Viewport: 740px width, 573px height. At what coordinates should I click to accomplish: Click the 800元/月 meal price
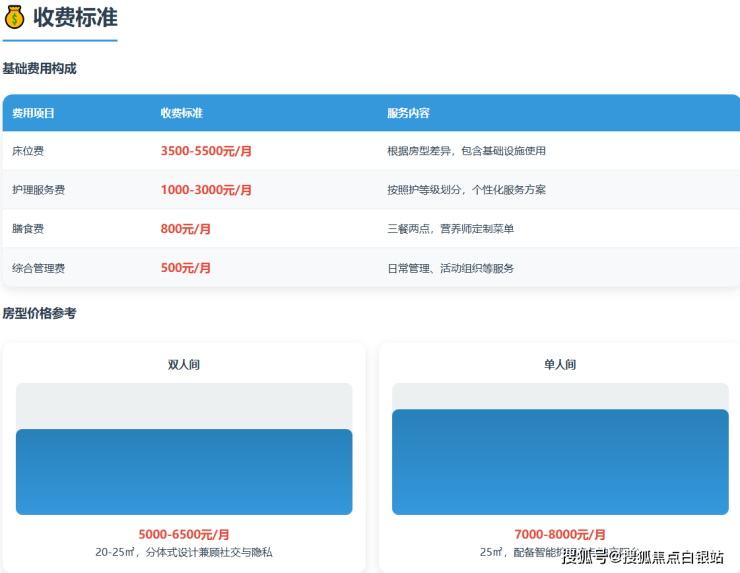pos(186,229)
